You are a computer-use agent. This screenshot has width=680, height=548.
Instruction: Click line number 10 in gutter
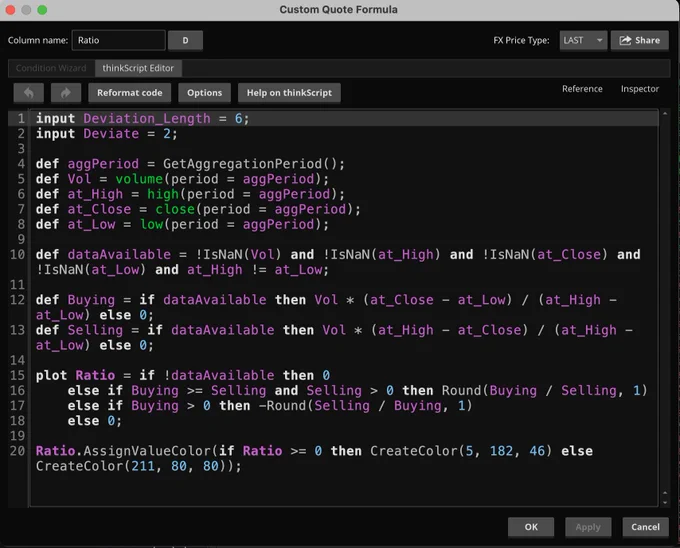click(x=18, y=254)
